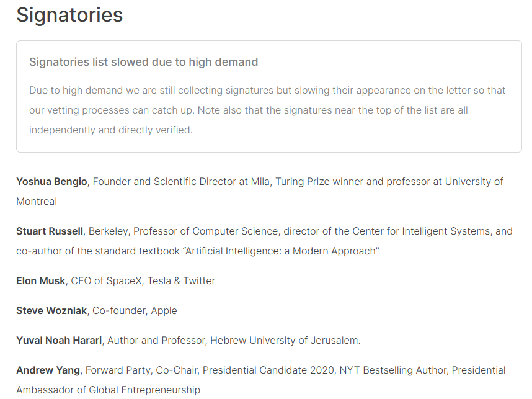532x399 pixels.
Task: Click the notice paragraph about vetting processes
Action: [x=267, y=110]
